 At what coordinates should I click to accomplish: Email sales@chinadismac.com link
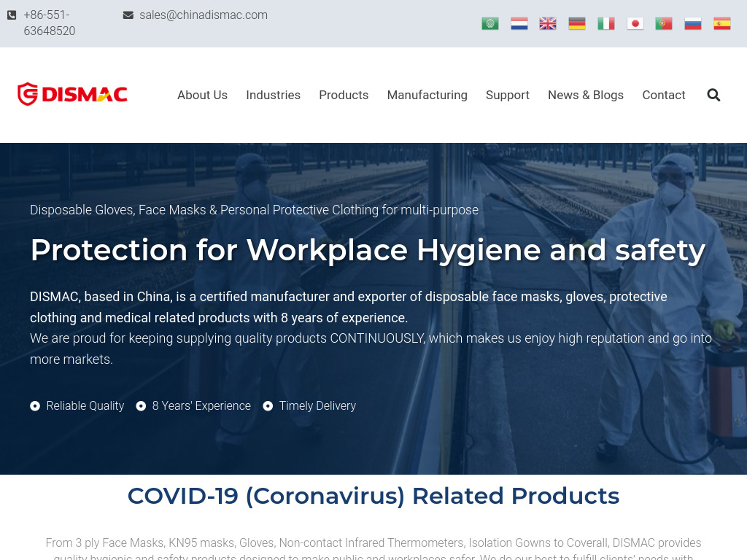(x=204, y=15)
